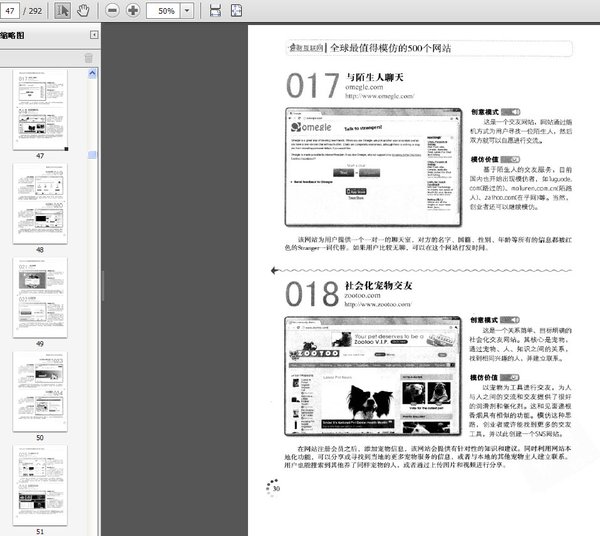Fit one full page to window

click(x=236, y=10)
